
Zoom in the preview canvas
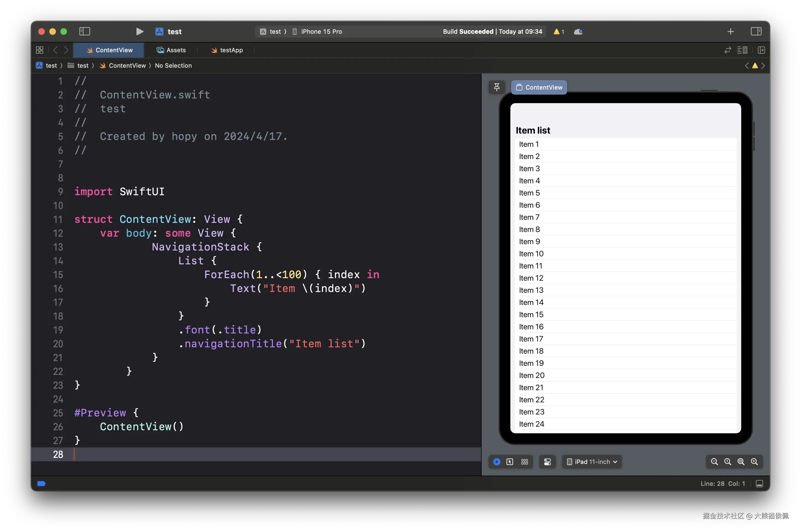point(754,462)
